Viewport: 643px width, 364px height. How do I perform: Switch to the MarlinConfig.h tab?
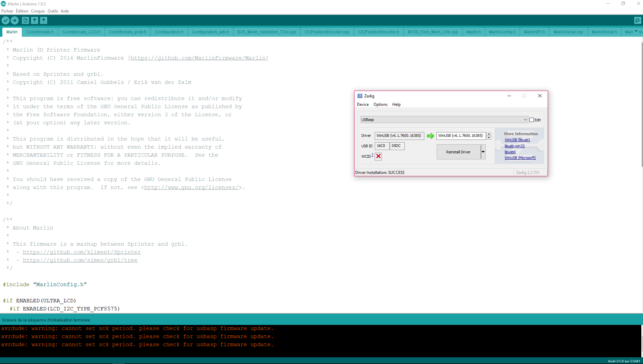(502, 32)
